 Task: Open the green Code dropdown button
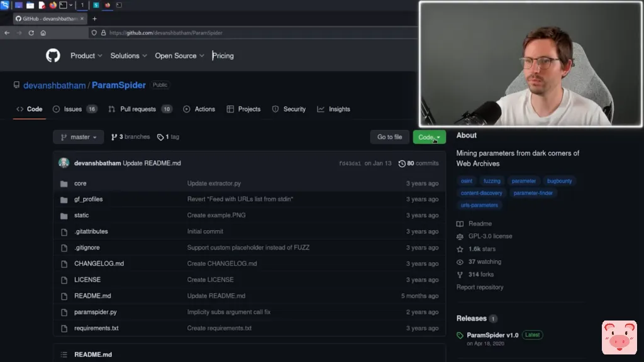(x=429, y=137)
